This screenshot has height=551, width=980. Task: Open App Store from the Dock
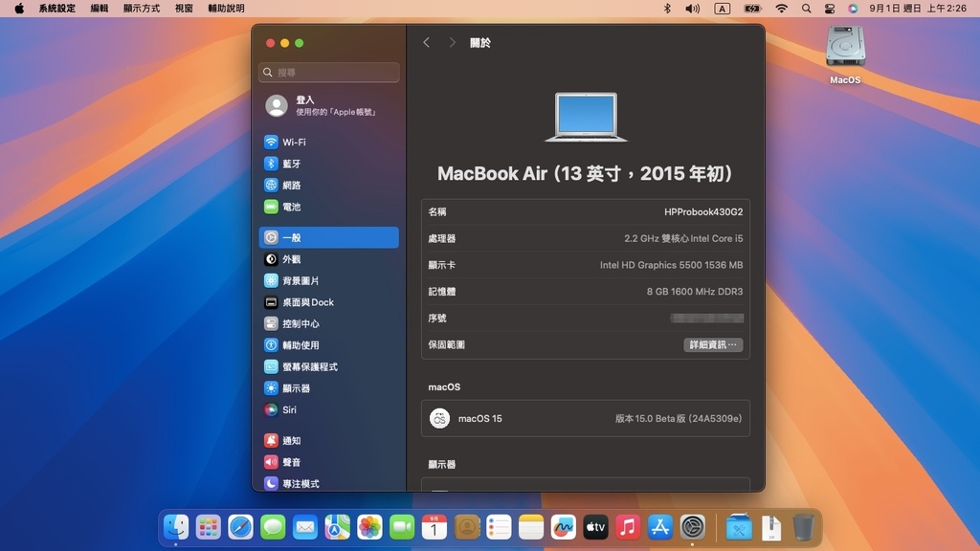[660, 527]
